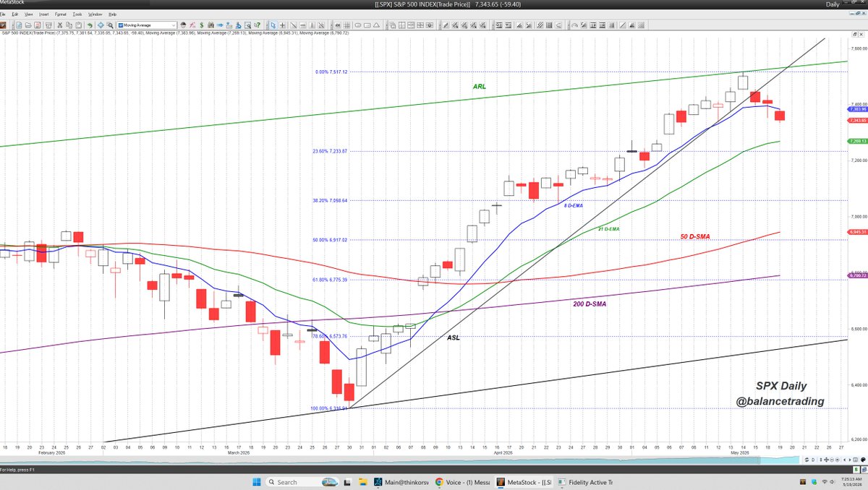The height and width of the screenshot is (490, 868).
Task: Click the blue 7,383.96 price tag
Action: [856, 109]
